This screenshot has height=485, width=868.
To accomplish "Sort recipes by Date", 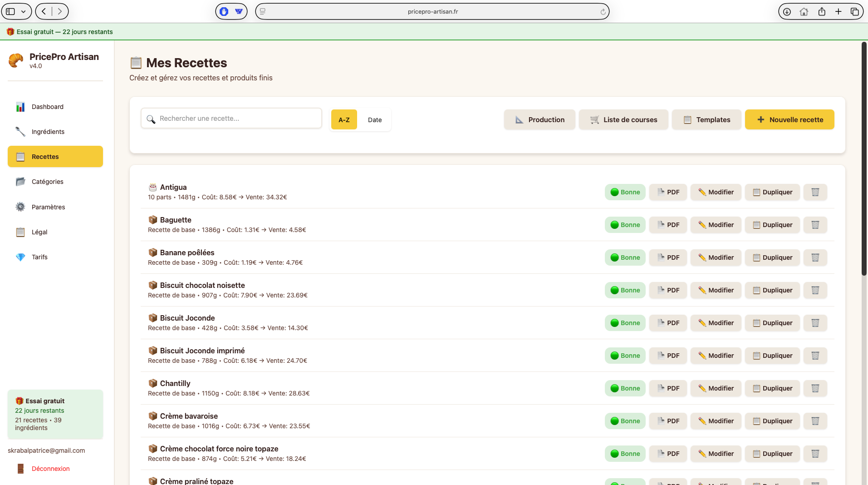I will [x=375, y=120].
